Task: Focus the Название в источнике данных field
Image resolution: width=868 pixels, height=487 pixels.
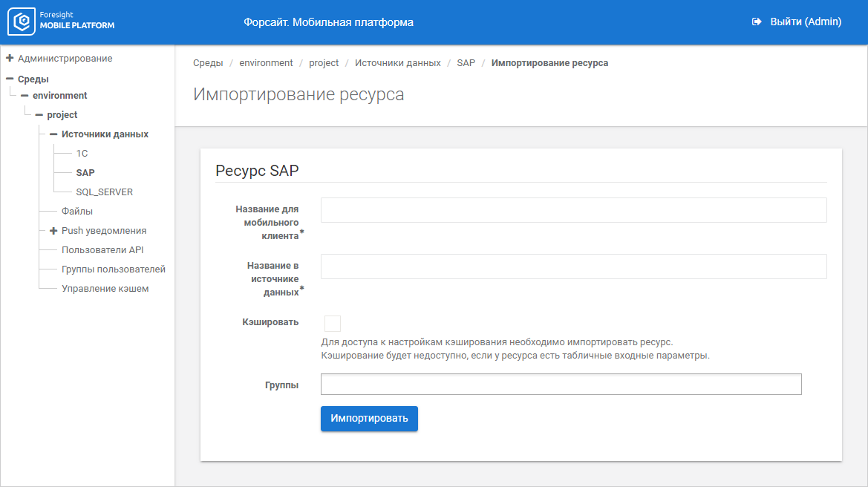Action: (x=573, y=267)
